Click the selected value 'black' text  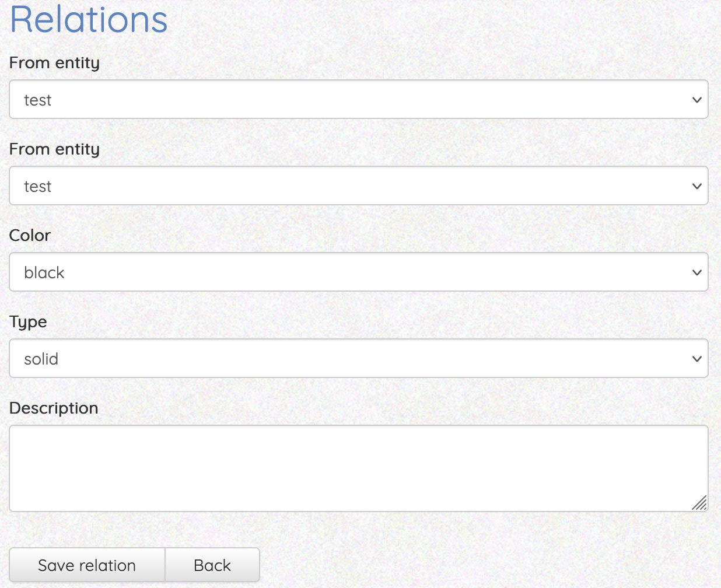pyautogui.click(x=44, y=272)
